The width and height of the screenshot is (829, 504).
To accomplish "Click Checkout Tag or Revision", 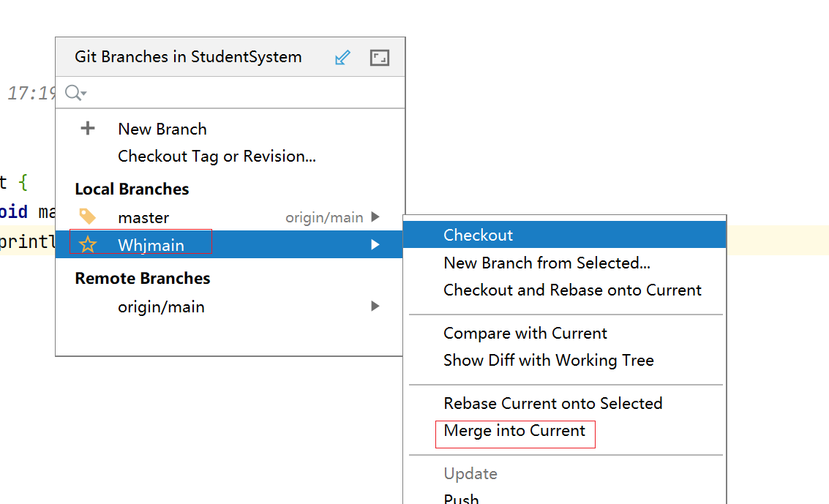I will (217, 156).
